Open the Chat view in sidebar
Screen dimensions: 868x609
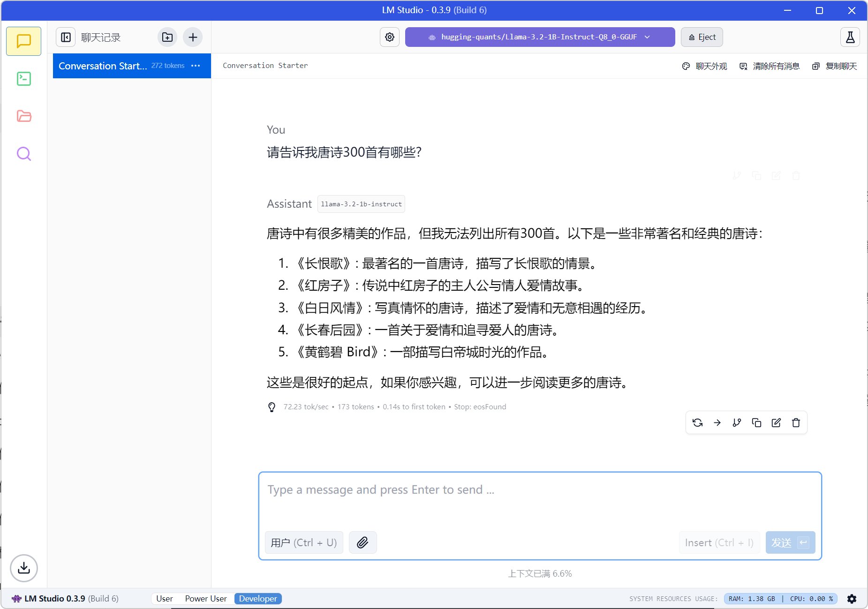[24, 41]
